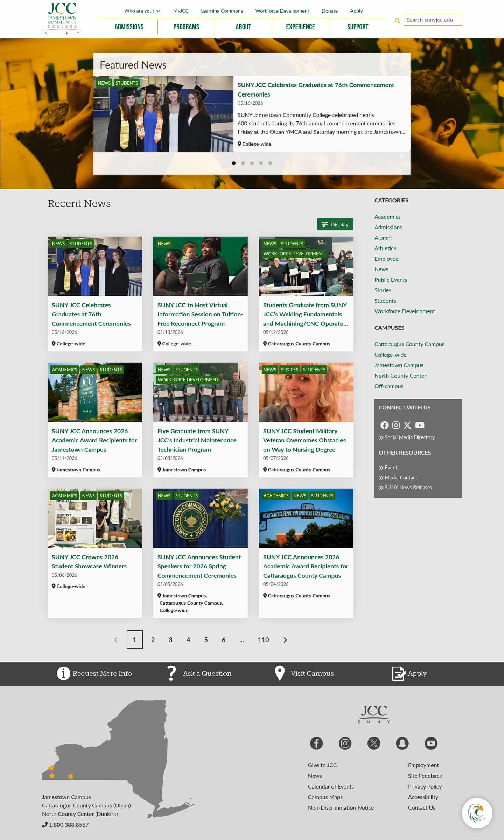Go to next page arrow
The height and width of the screenshot is (840, 504).
(285, 640)
